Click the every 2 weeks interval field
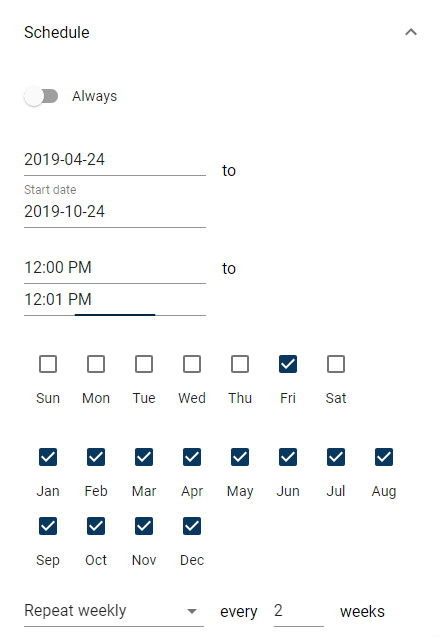439x637 pixels. (x=298, y=611)
